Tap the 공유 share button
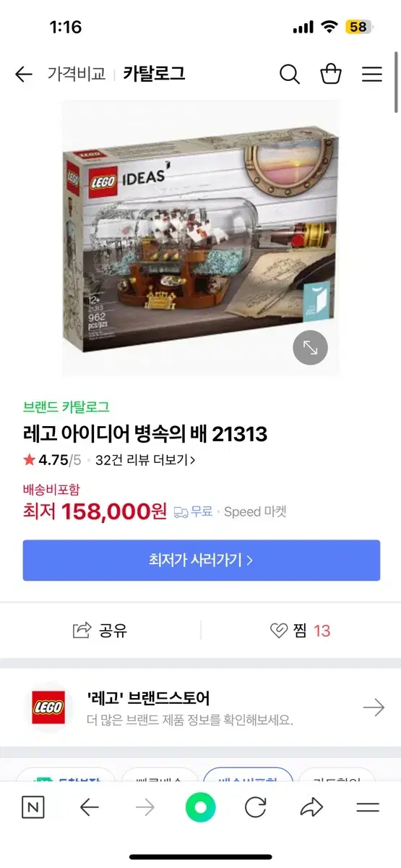Viewport: 401px width, 868px height. click(x=100, y=631)
